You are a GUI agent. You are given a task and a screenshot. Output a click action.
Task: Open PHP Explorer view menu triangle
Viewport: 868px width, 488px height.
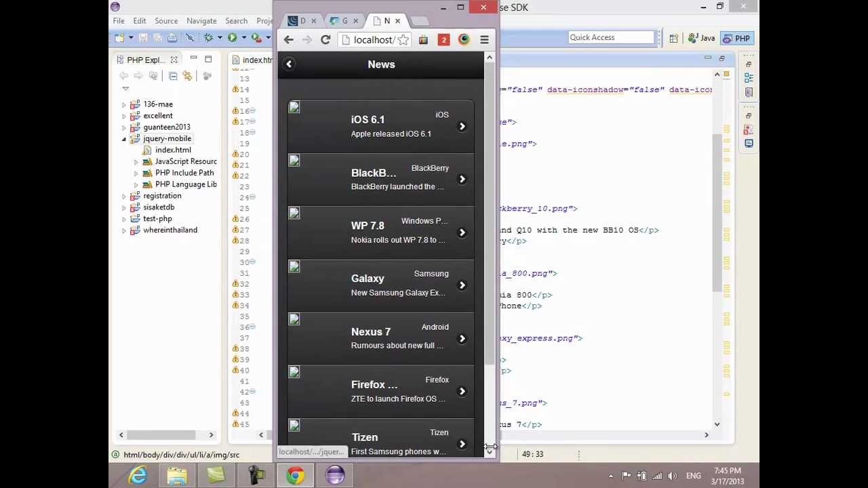pyautogui.click(x=125, y=89)
